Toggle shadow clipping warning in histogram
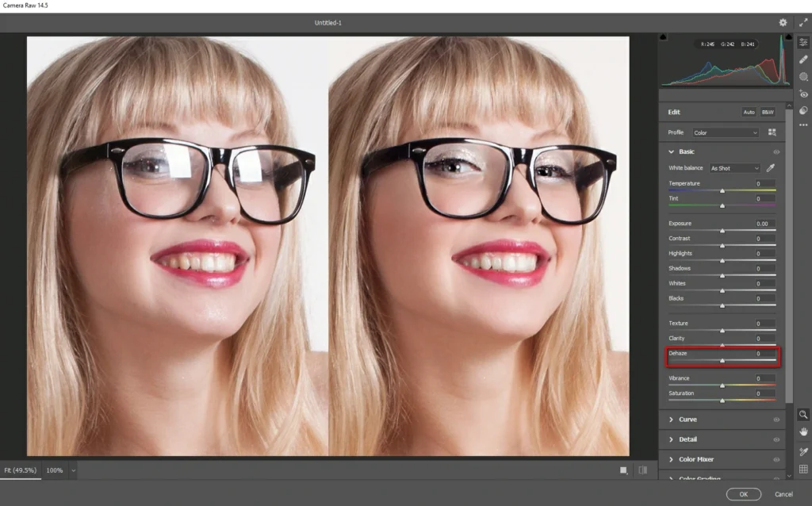 coord(664,37)
